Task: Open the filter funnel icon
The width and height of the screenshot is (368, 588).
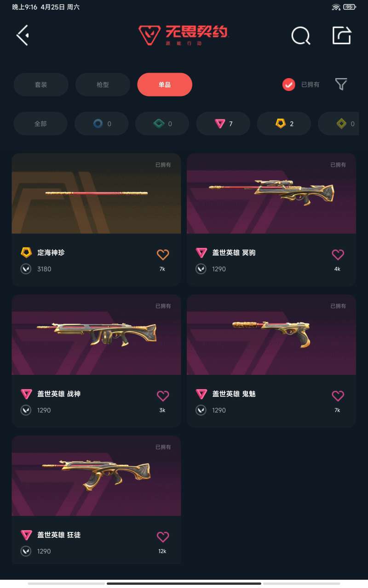Action: [x=341, y=84]
